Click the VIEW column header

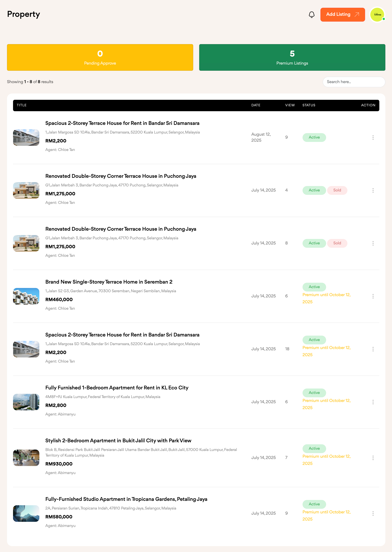pyautogui.click(x=290, y=105)
